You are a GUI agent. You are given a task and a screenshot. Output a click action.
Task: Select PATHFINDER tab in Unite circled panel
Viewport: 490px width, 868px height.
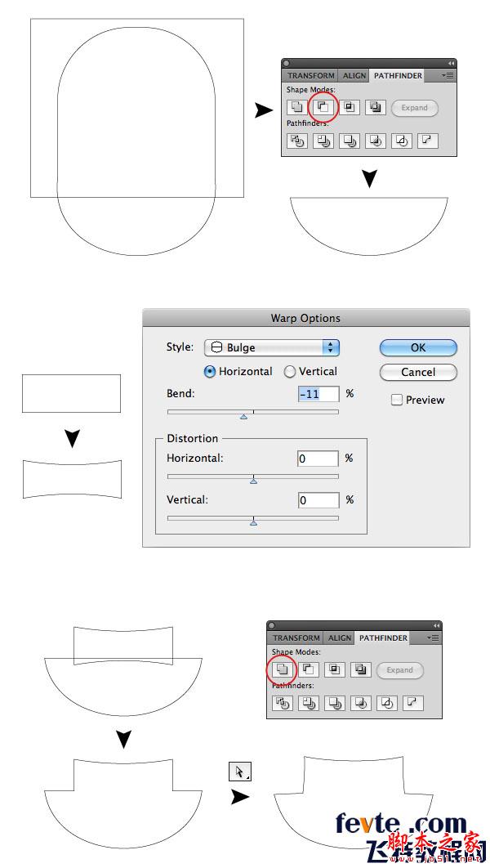383,638
